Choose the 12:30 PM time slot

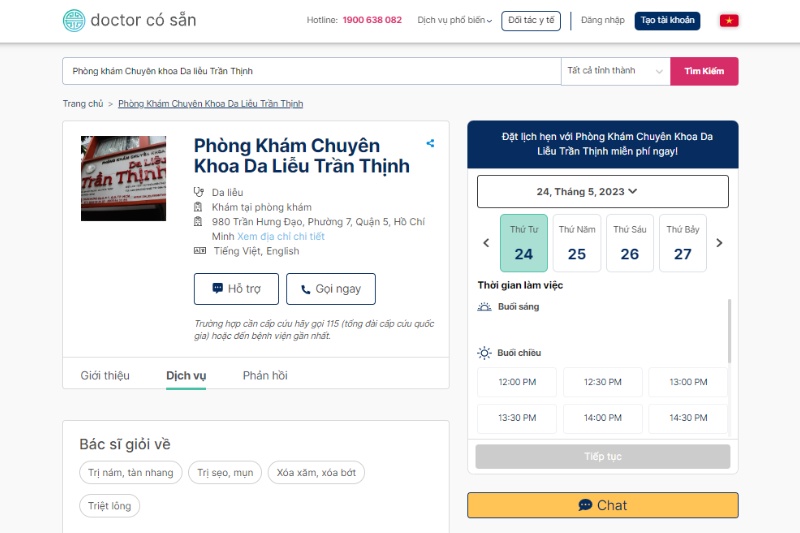point(602,382)
